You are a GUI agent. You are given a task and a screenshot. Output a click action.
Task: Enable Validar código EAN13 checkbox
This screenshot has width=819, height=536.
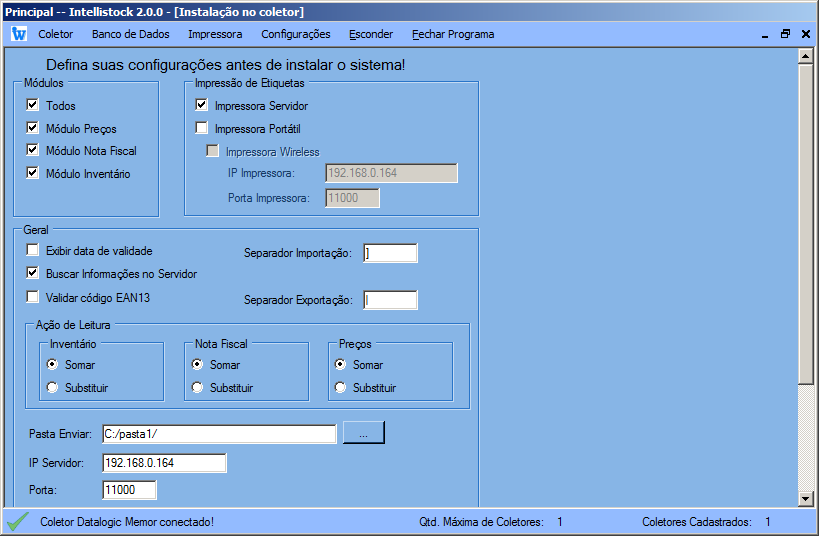tap(32, 297)
